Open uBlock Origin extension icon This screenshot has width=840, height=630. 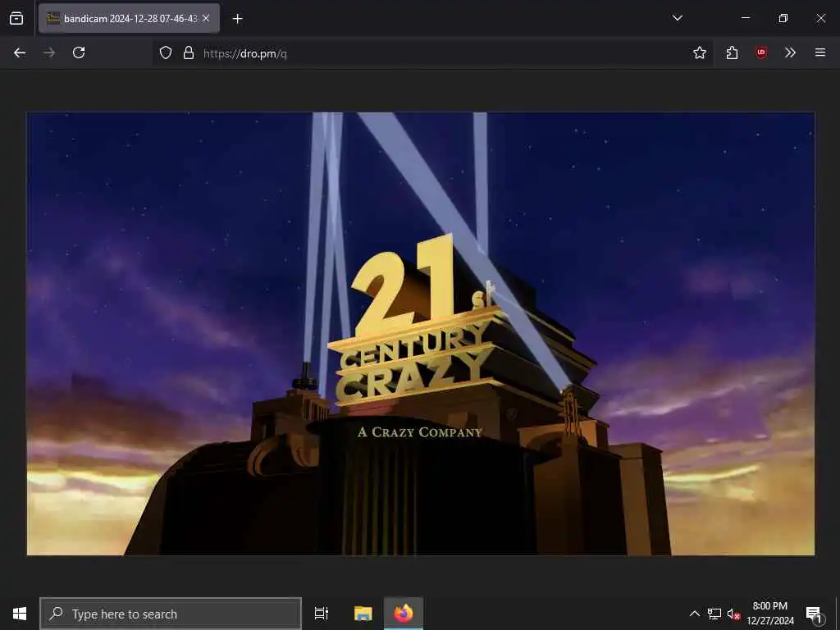(760, 52)
